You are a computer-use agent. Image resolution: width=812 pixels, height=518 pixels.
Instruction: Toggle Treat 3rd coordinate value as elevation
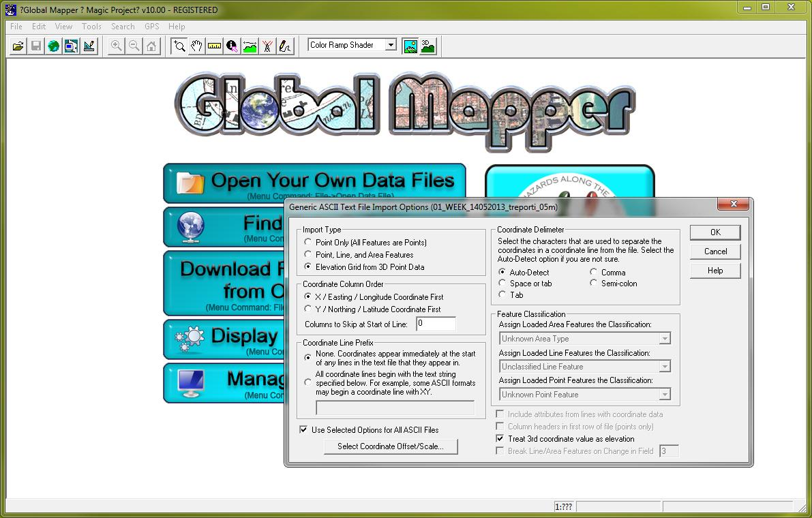[500, 438]
